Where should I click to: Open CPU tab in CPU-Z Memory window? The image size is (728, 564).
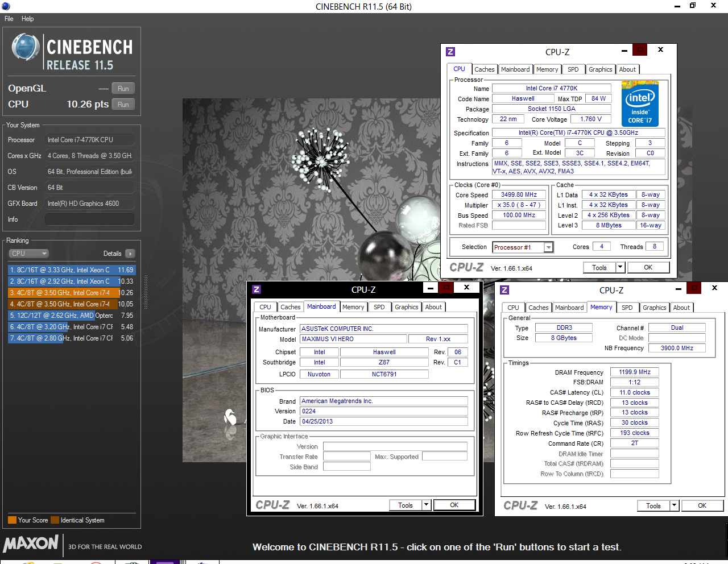pos(514,308)
